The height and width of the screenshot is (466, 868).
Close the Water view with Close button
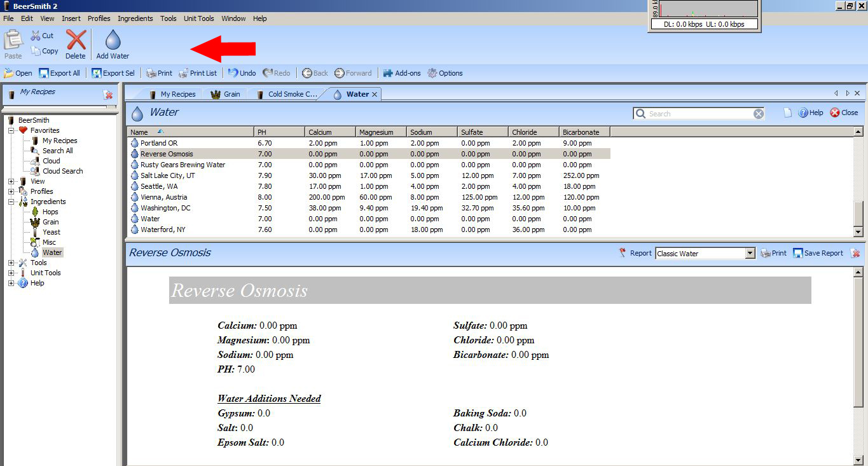[x=844, y=113]
